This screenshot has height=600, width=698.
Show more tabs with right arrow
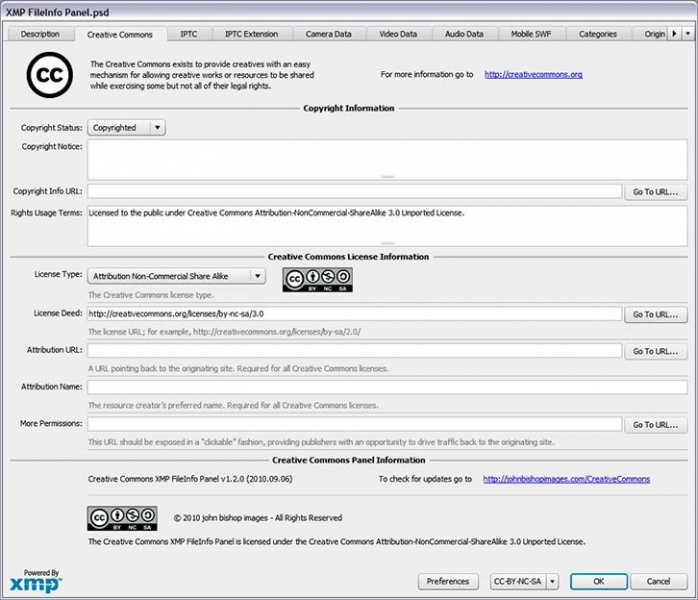coord(674,34)
